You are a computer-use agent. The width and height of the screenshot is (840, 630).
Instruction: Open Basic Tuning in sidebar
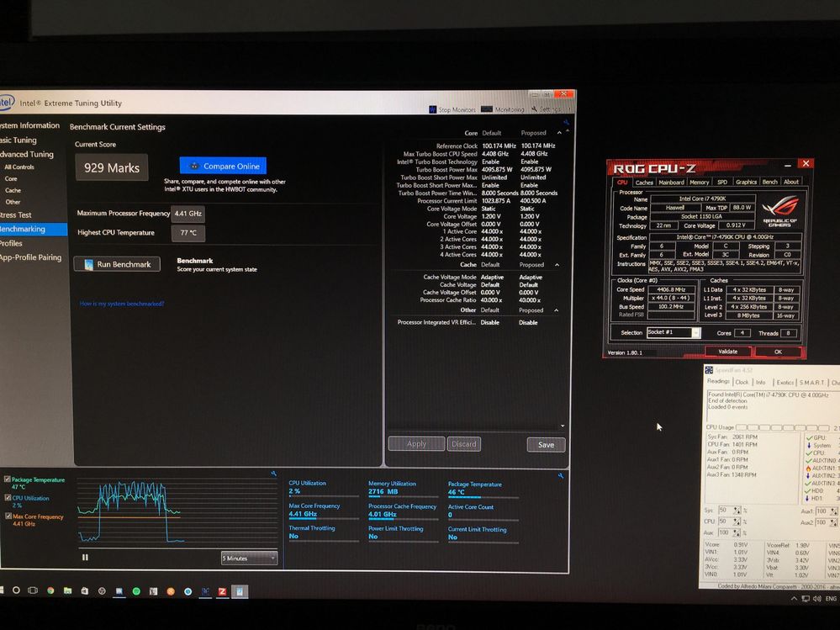(18, 140)
